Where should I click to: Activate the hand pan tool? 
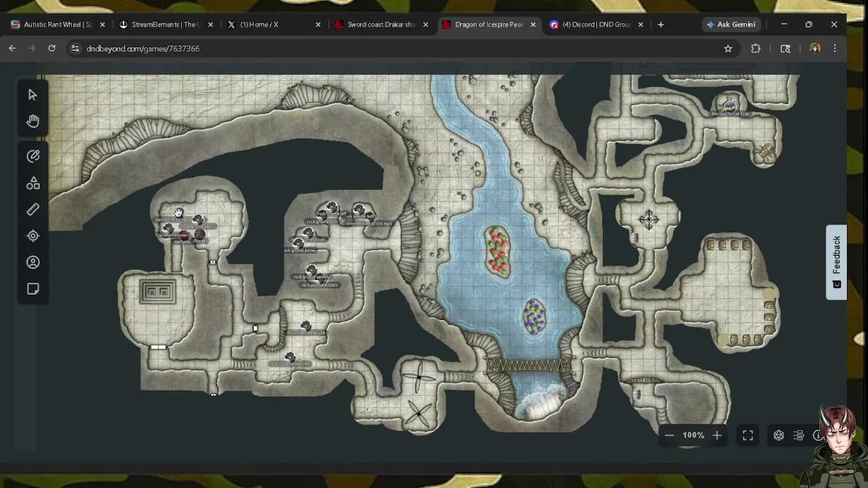(x=33, y=121)
